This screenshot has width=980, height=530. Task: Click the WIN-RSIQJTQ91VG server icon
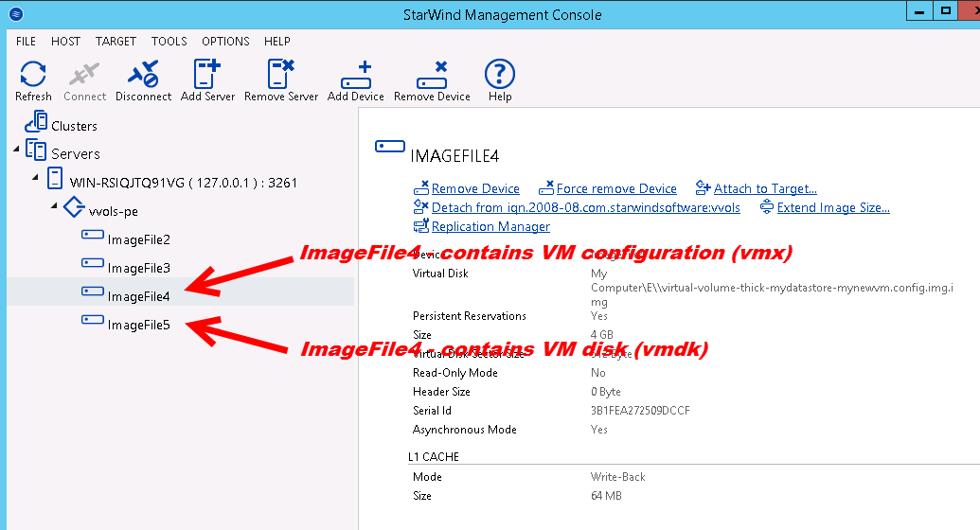(55, 178)
